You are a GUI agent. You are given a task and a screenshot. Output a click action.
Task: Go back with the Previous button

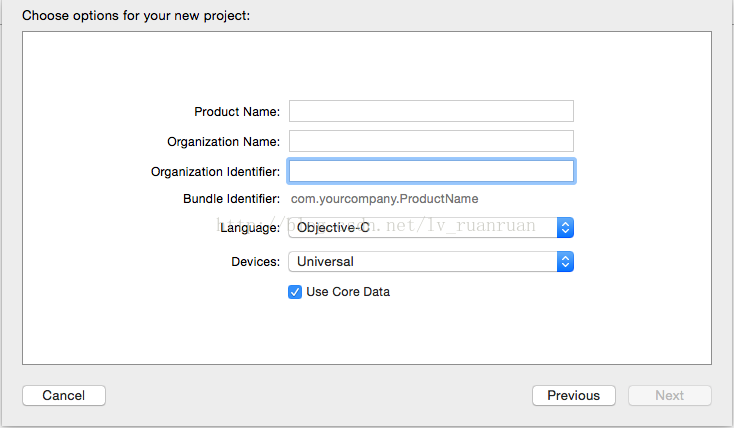click(x=573, y=395)
